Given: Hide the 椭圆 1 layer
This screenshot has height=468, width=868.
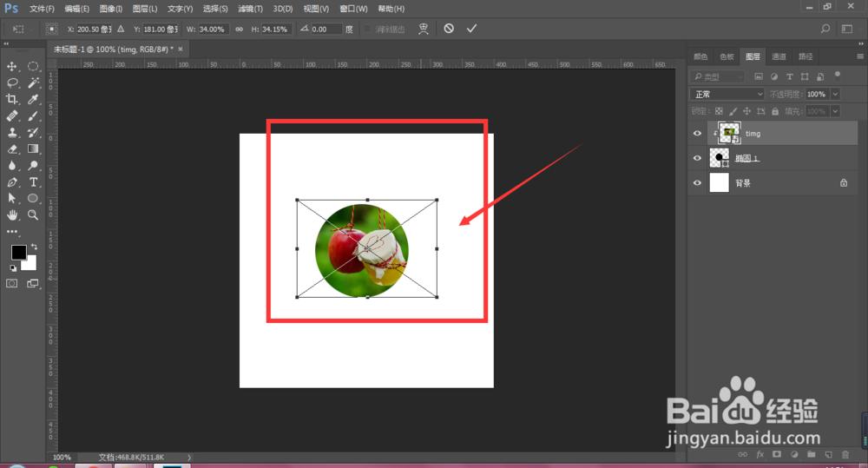Looking at the screenshot, I should (698, 158).
